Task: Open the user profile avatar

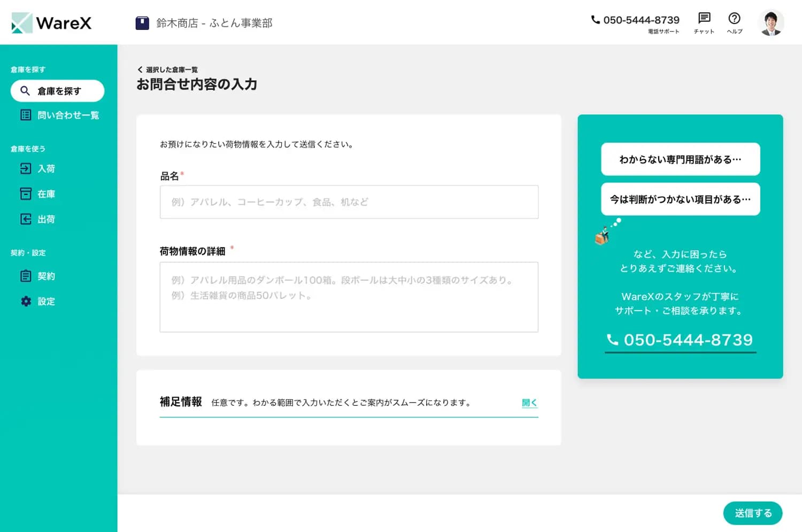Action: coord(770,22)
